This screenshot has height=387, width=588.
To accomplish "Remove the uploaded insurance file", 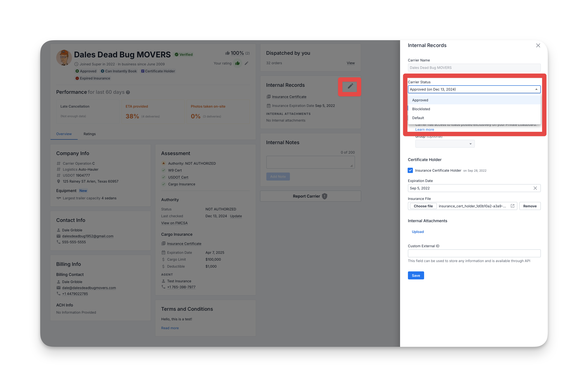I will tap(530, 206).
